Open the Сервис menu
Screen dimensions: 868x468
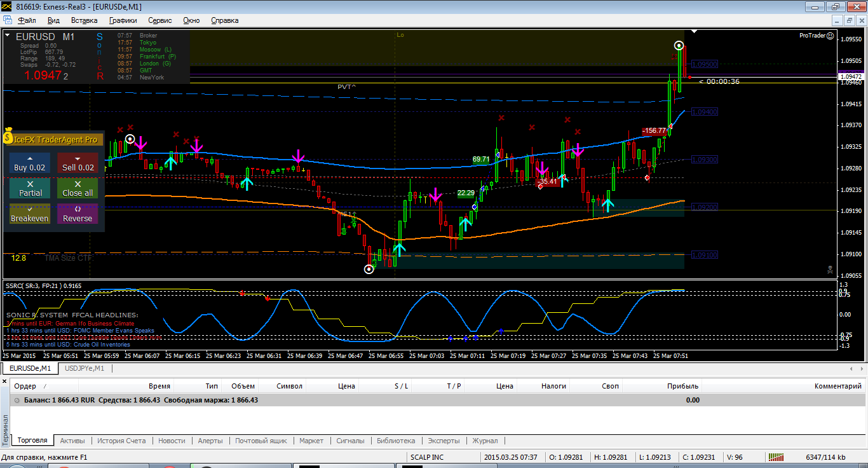[x=159, y=20]
